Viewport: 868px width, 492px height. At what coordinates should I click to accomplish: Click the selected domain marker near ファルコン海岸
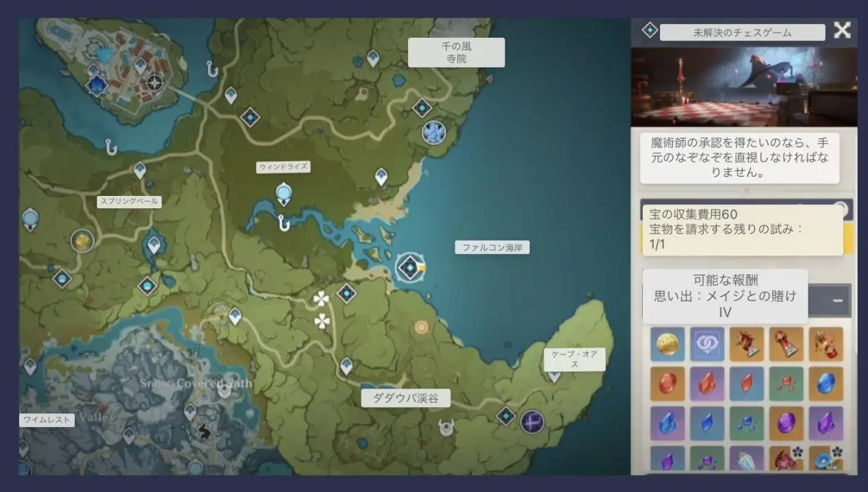tap(409, 267)
